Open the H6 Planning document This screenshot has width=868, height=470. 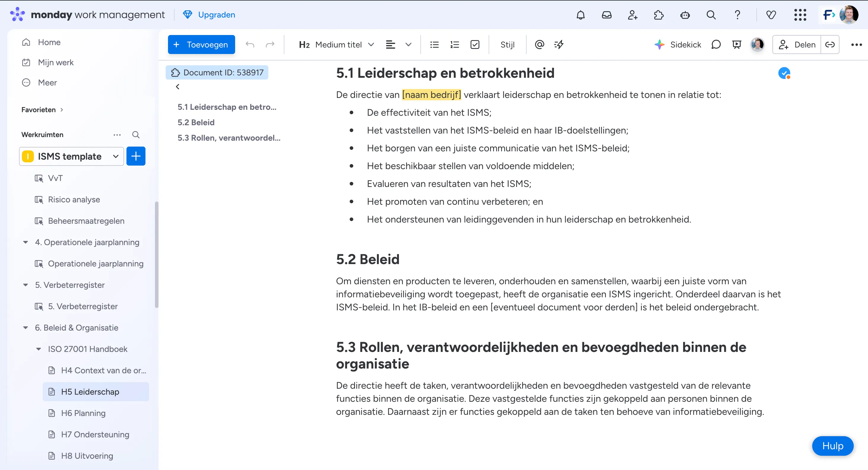coord(83,413)
